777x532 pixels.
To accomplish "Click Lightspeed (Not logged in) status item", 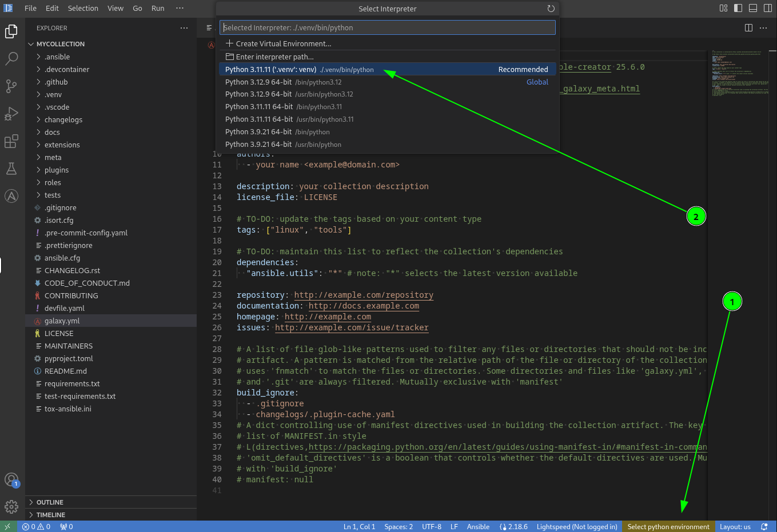I will click(x=577, y=527).
